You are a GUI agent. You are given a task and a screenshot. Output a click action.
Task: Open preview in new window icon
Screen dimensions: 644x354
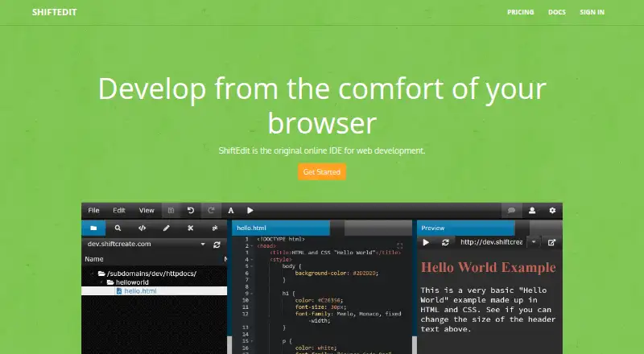(552, 242)
